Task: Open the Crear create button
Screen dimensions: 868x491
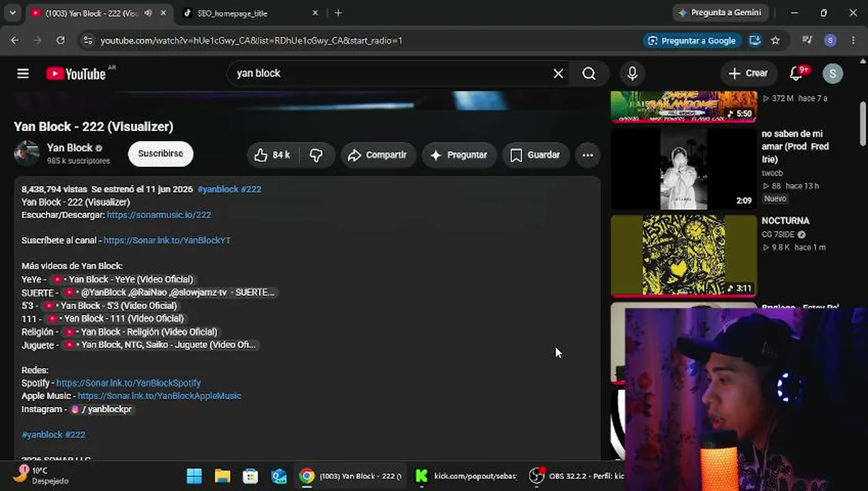Action: (749, 74)
